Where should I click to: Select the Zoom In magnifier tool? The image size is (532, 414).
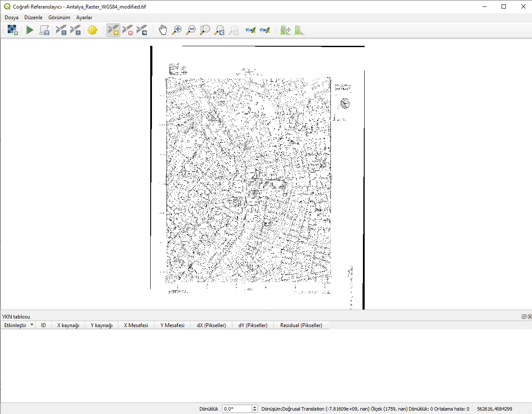[x=177, y=30]
